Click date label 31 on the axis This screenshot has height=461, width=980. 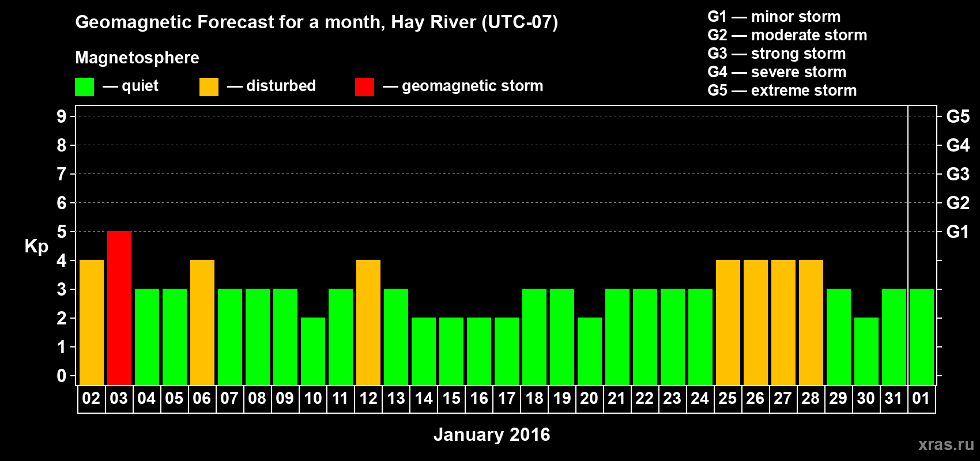pos(894,398)
